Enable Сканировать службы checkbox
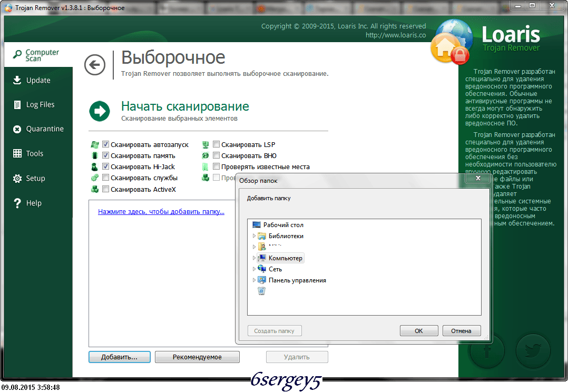 105,178
